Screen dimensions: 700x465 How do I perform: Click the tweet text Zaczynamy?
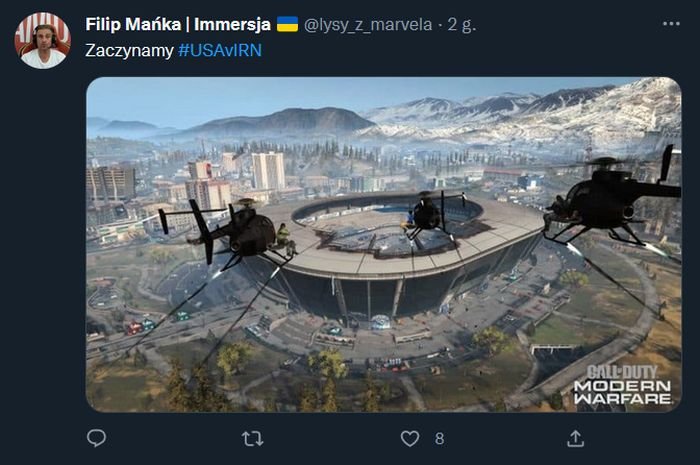[129, 50]
